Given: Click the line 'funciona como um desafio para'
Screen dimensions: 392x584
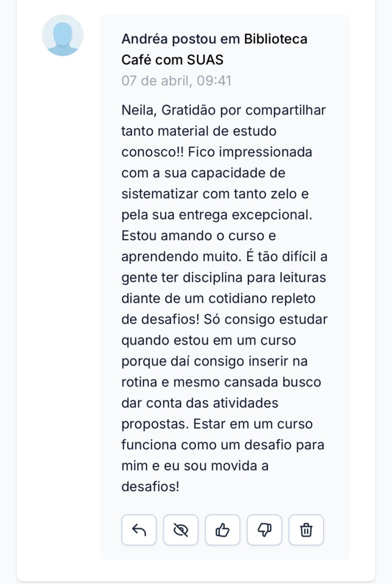Looking at the screenshot, I should [223, 445].
